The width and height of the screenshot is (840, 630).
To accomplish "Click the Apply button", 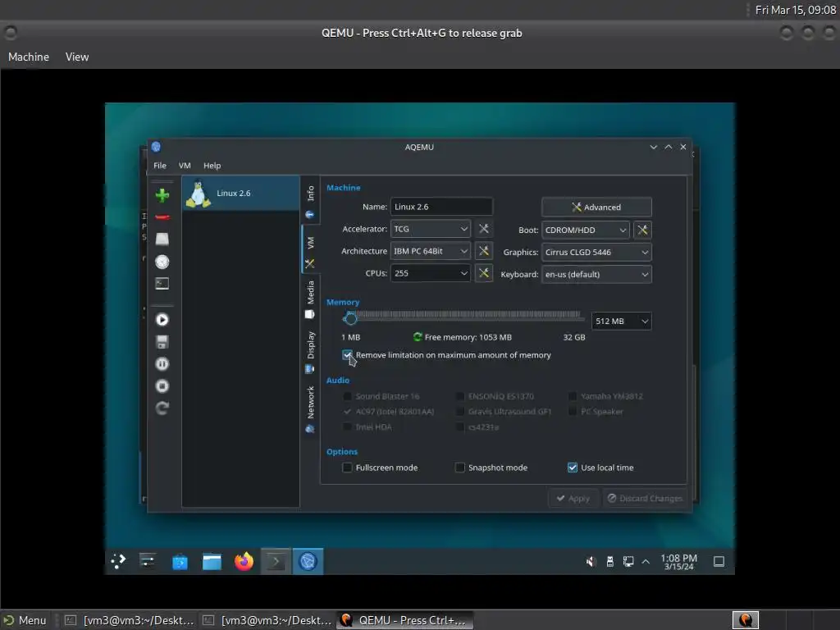I will point(573,498).
